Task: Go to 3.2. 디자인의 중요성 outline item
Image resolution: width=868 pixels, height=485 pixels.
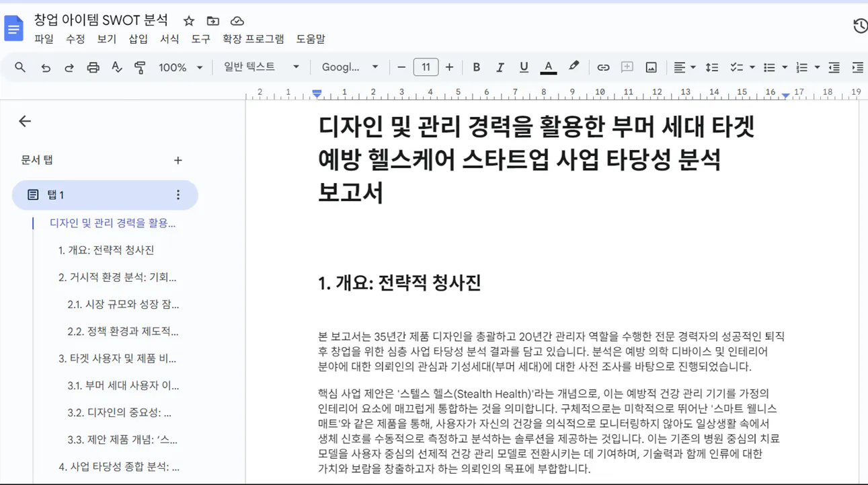Action: [119, 412]
